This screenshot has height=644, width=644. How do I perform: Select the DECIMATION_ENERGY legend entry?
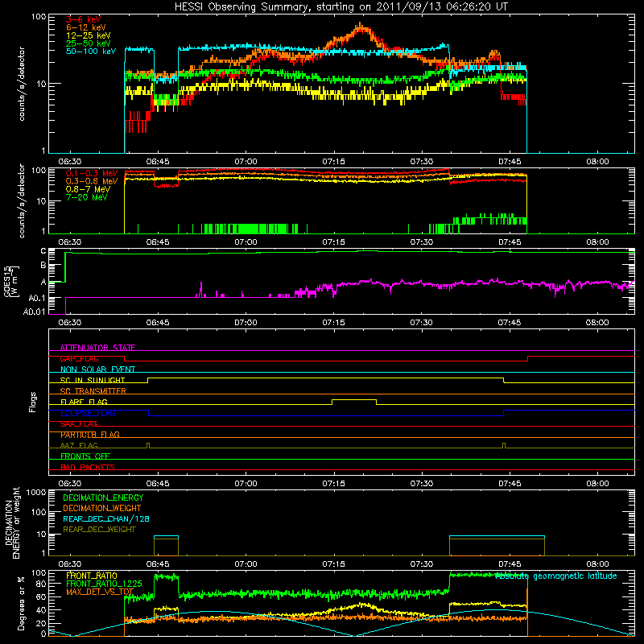103,497
